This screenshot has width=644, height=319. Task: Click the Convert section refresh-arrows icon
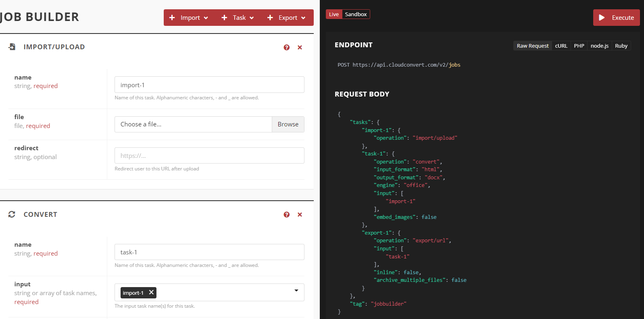point(12,214)
